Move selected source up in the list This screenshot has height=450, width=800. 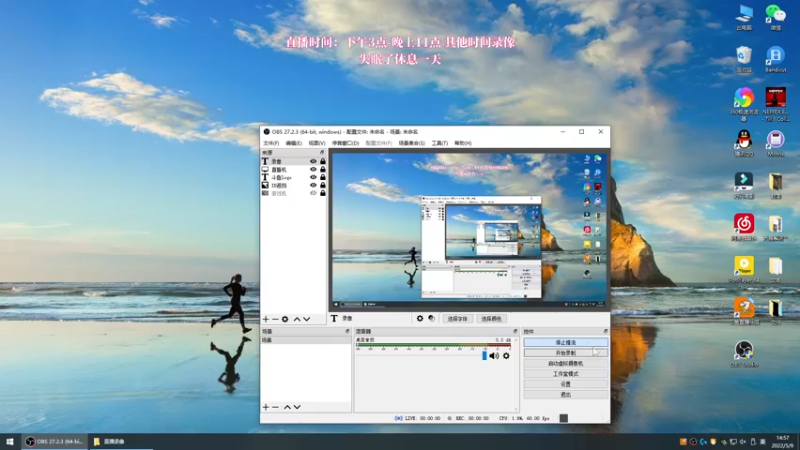(297, 319)
